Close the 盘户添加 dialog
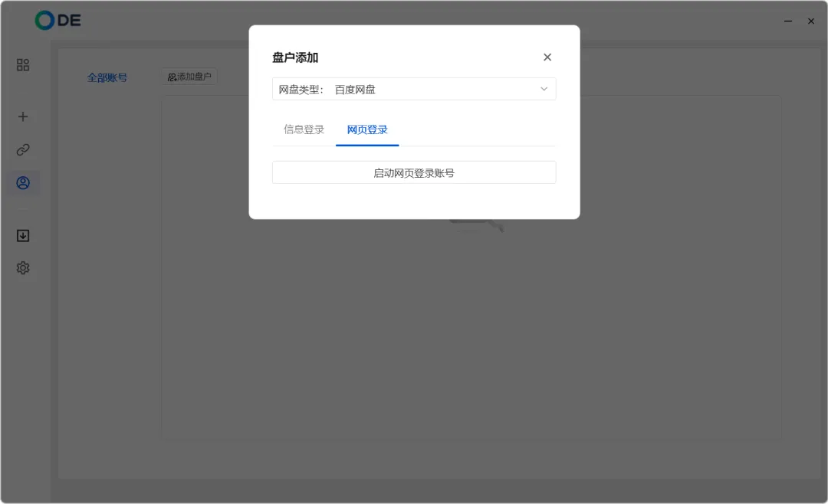The image size is (828, 504). coord(547,57)
